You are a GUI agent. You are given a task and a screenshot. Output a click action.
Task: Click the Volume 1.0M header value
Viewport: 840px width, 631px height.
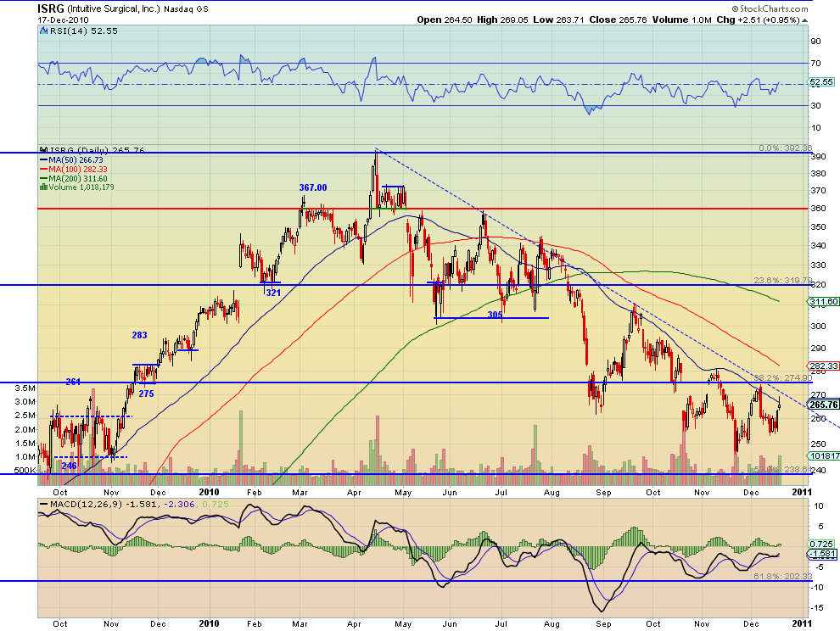point(682,20)
